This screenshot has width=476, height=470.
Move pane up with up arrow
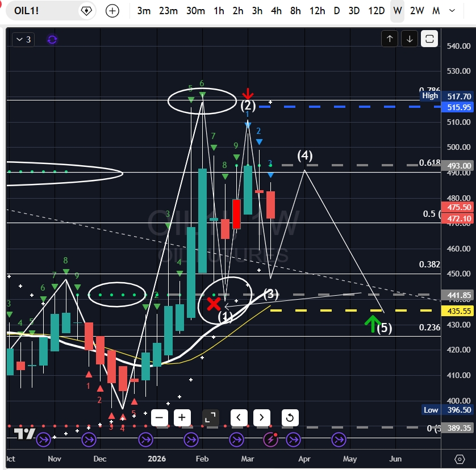[390, 39]
